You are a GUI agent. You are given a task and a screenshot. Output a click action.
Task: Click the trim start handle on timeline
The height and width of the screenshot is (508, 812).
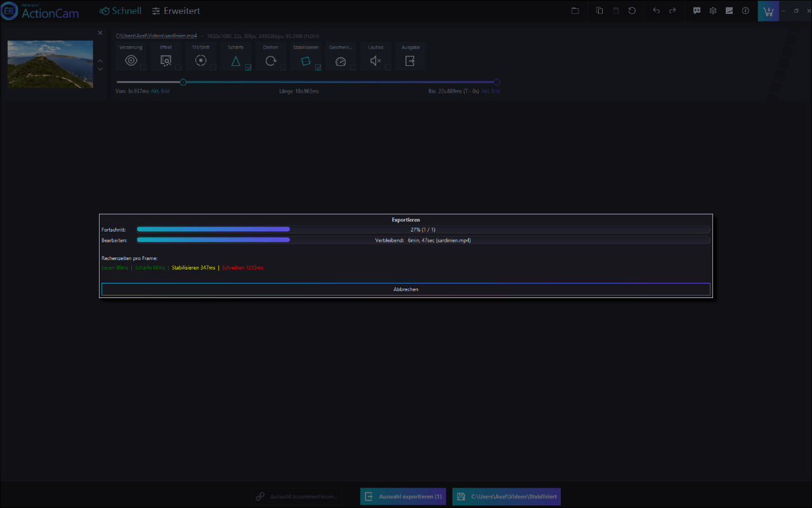(x=183, y=82)
